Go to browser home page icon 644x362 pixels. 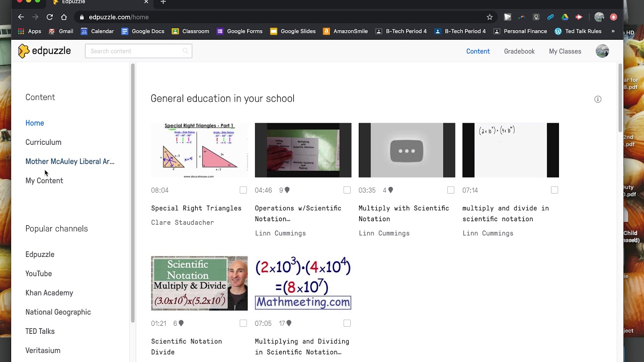point(64,17)
